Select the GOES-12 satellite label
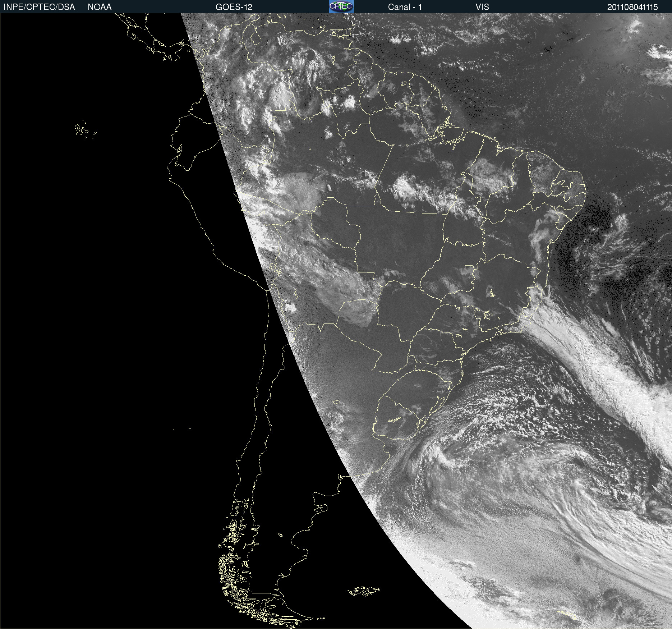This screenshot has width=672, height=629. [234, 7]
